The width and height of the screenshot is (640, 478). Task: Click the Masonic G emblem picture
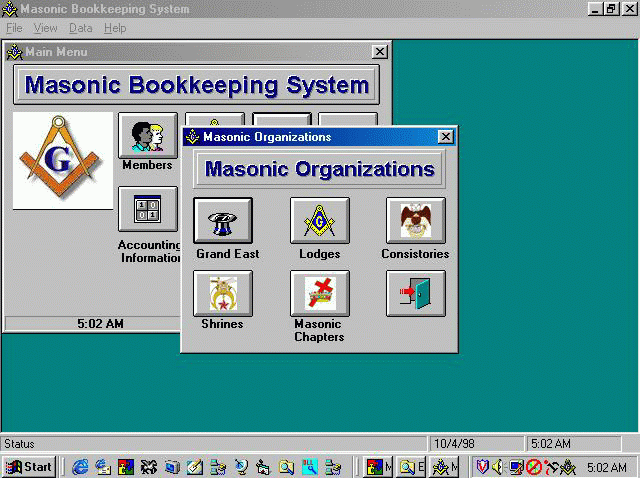[62, 160]
